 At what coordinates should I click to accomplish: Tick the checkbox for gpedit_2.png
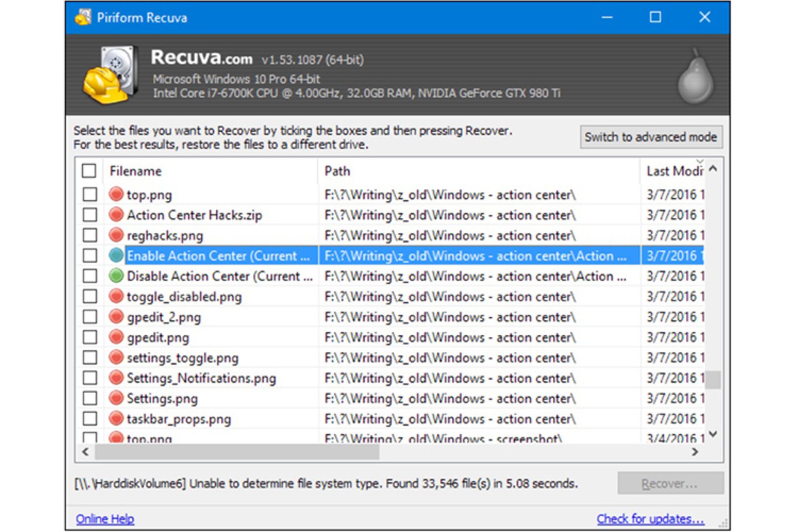[x=89, y=317]
